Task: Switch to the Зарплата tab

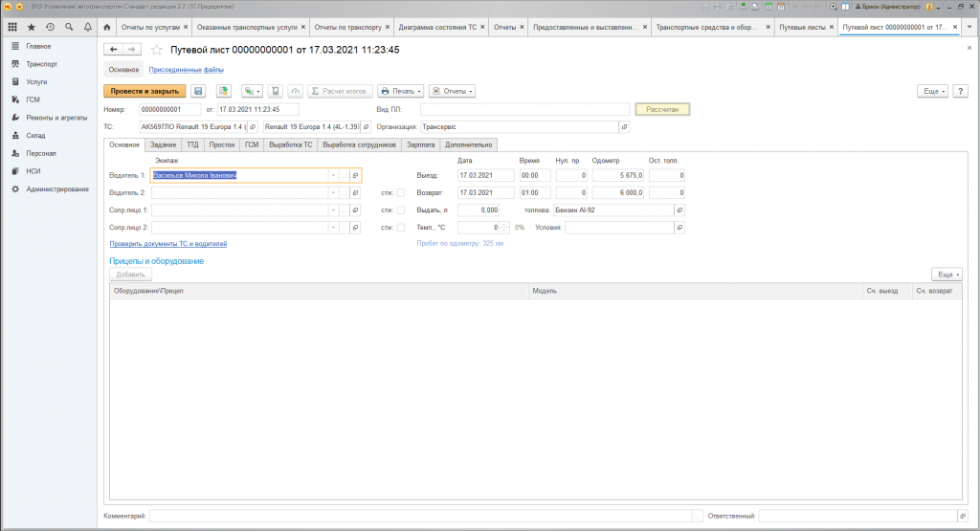Action: point(421,144)
